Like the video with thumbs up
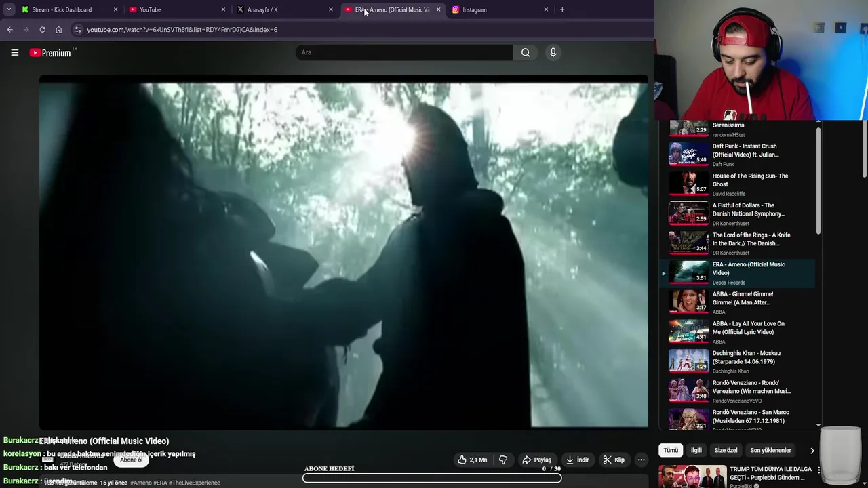Screen dimensions: 868x488 click(472, 460)
